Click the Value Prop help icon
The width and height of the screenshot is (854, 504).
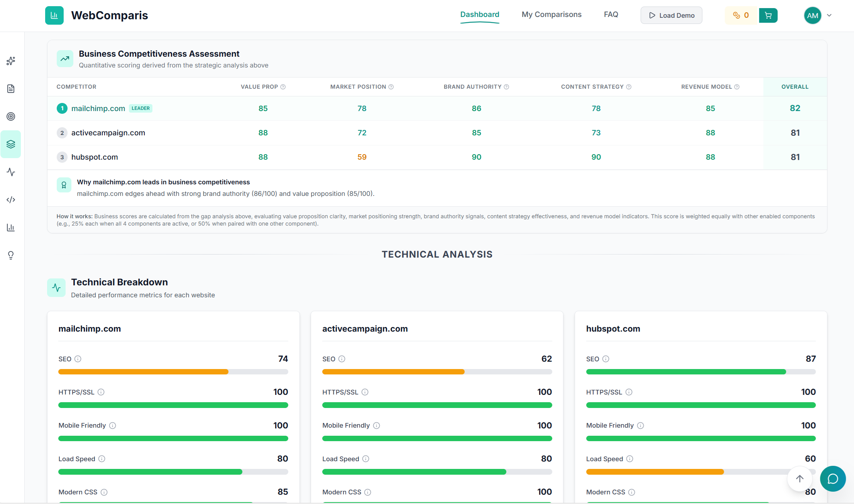coord(283,87)
